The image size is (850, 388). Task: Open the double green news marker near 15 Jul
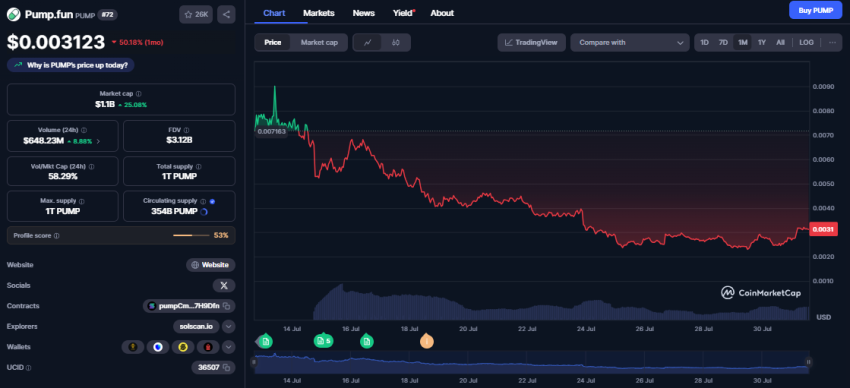click(x=323, y=340)
